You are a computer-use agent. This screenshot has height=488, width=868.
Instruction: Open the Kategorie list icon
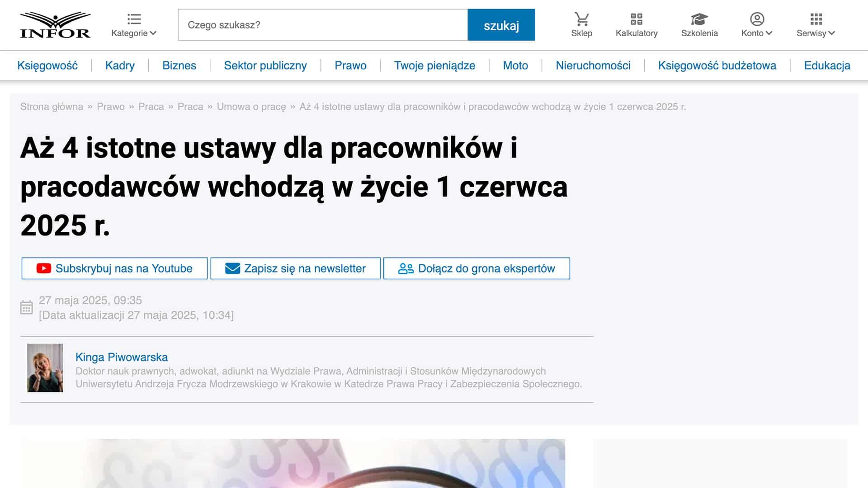pos(134,19)
